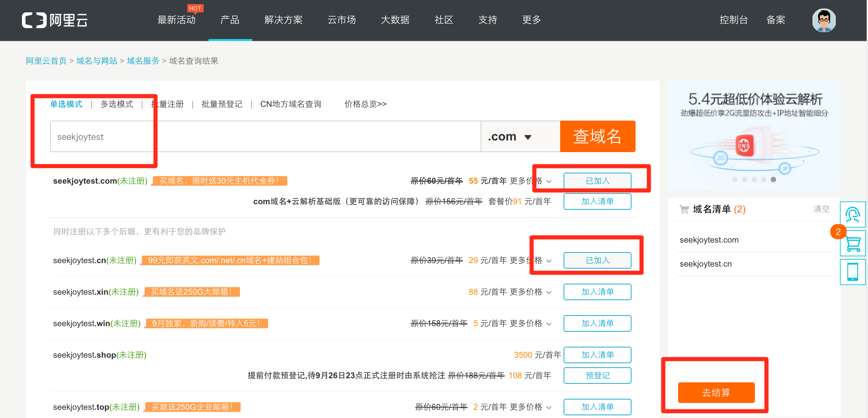Screen dimensions: 868x418
Task: Click the domain list cart icon
Action: tap(684, 209)
